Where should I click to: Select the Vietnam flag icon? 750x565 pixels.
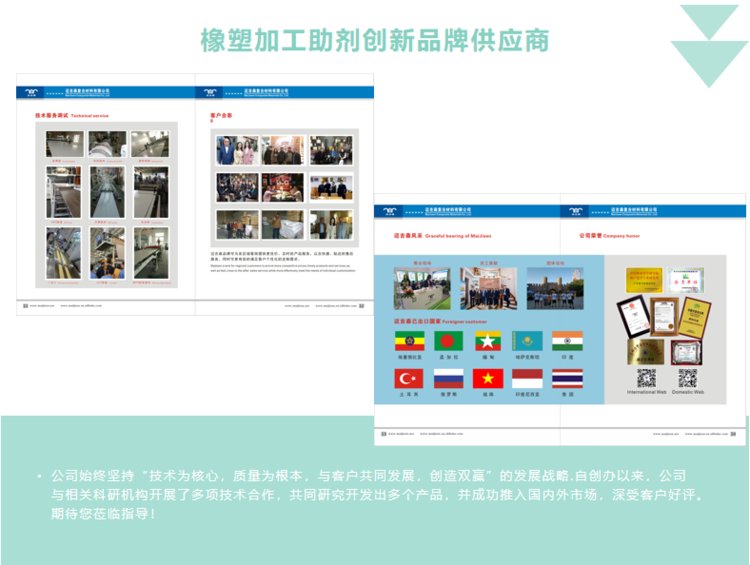pyautogui.click(x=488, y=379)
